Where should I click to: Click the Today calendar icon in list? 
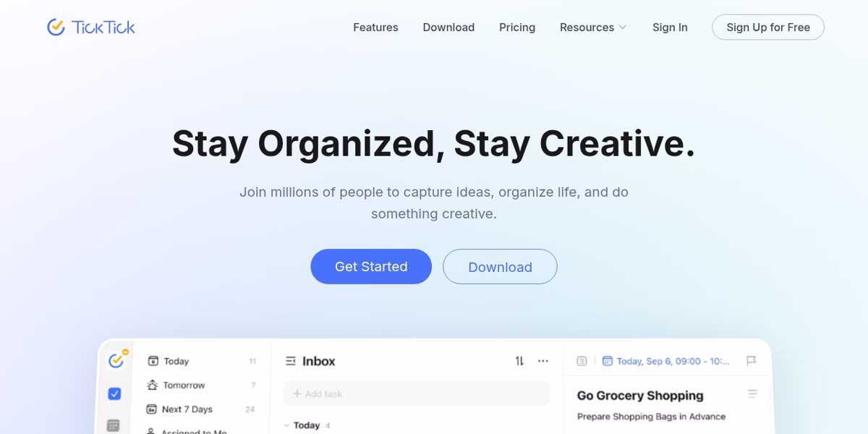tap(153, 361)
